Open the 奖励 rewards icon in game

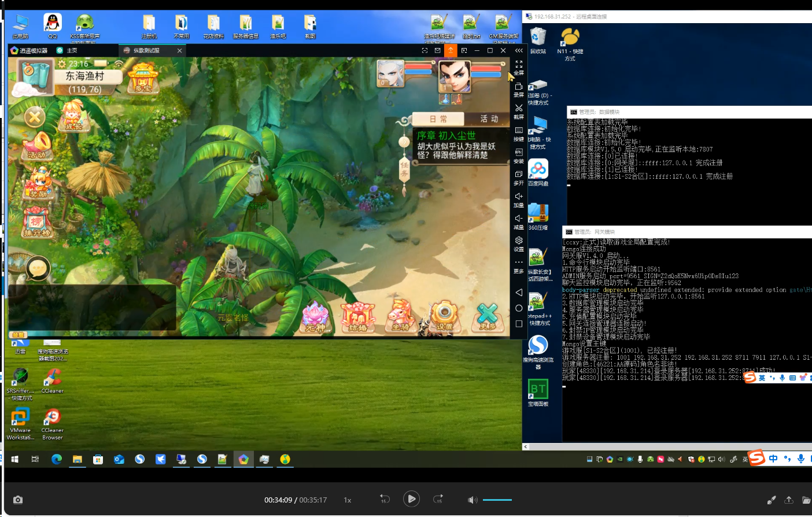[38, 183]
